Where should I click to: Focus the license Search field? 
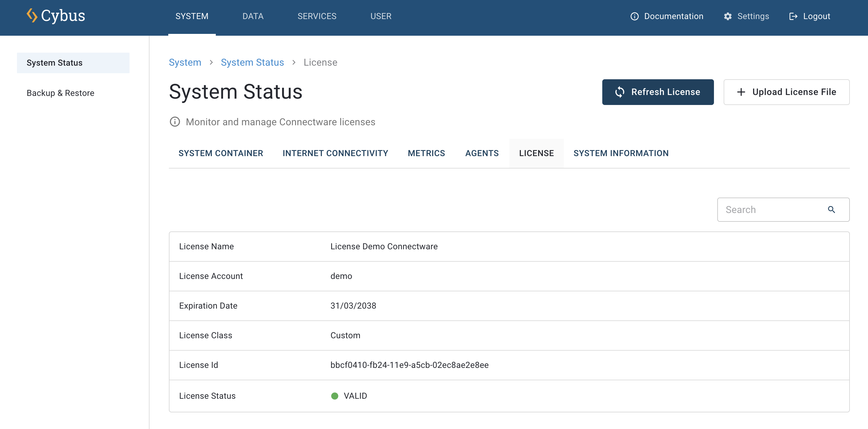coord(772,209)
